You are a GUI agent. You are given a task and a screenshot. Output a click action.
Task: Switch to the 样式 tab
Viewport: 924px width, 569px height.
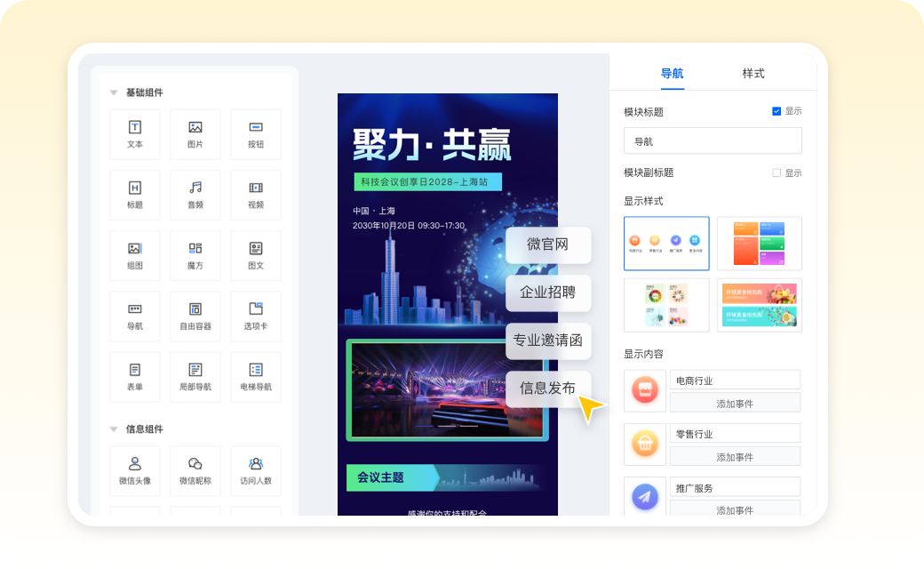[753, 74]
